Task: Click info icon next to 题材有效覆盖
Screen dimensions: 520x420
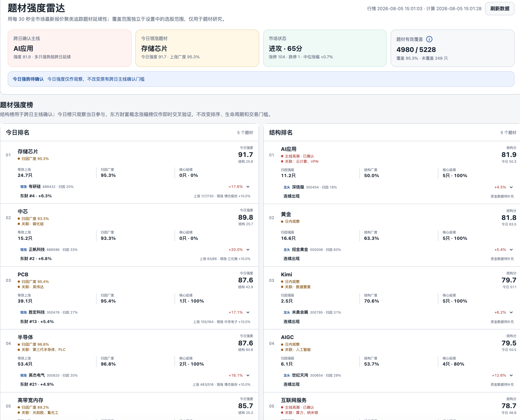Action: point(429,39)
